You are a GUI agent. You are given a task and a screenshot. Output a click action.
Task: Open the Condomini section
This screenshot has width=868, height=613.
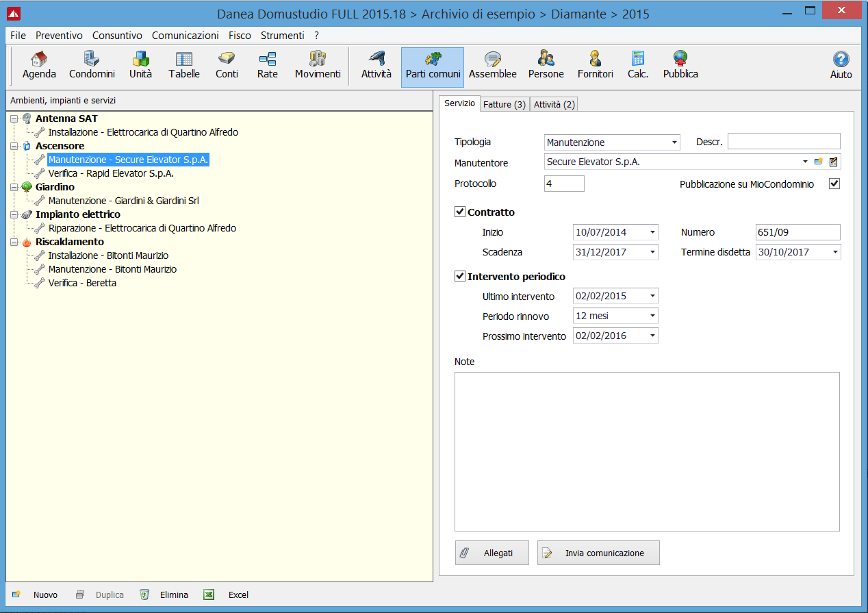point(92,66)
